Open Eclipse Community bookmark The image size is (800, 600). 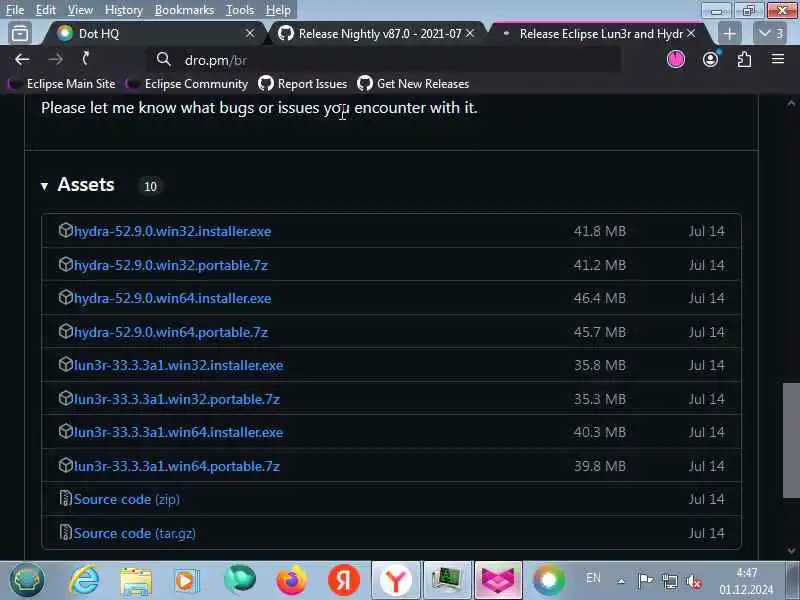click(188, 84)
